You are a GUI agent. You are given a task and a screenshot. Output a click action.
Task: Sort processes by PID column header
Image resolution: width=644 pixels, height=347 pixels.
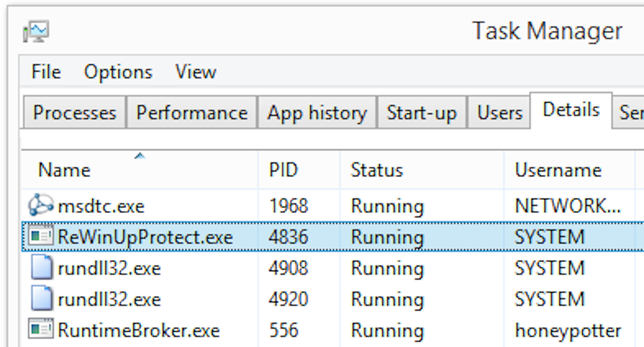pyautogui.click(x=283, y=170)
